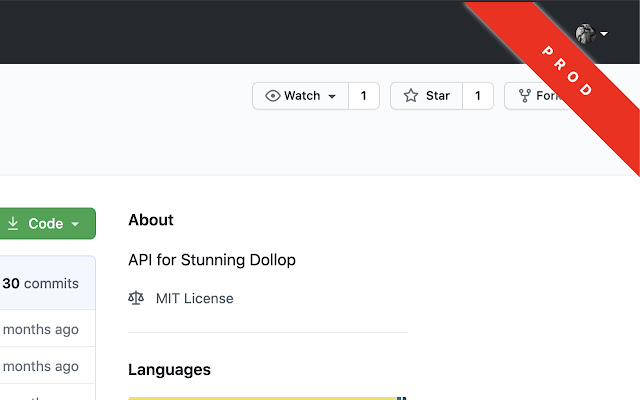This screenshot has width=640, height=400.
Task: Click the balance scale icon beside MIT License
Action: 137,298
